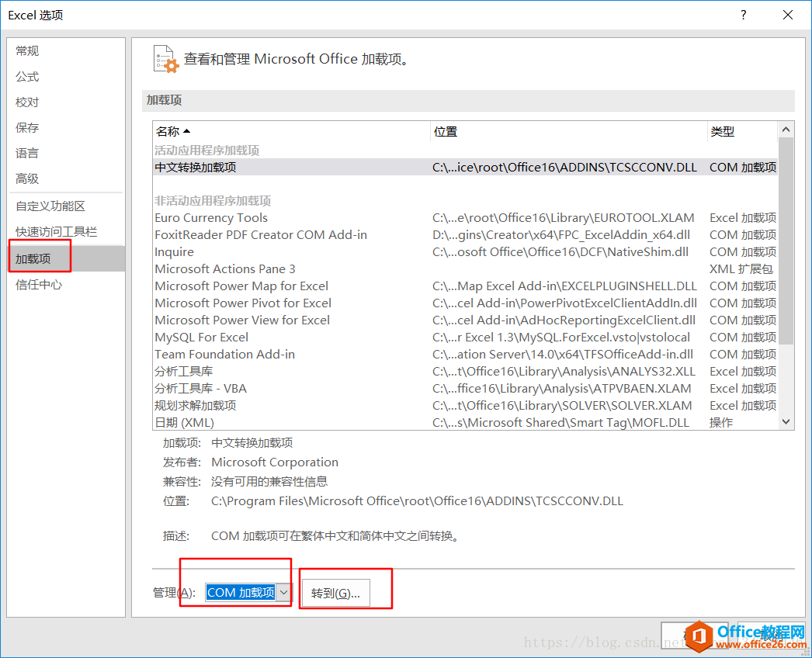Click the 转到(G)... button
Image resolution: width=812 pixels, height=658 pixels.
[x=337, y=591]
